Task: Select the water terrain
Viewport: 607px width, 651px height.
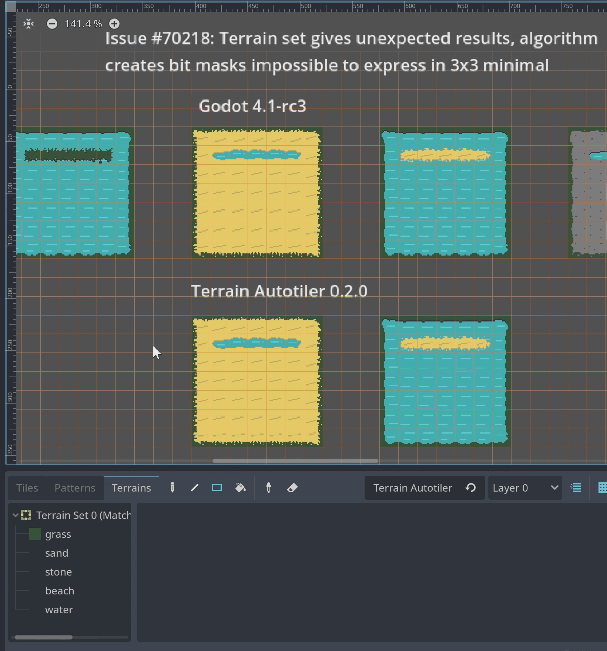Action: click(x=59, y=609)
